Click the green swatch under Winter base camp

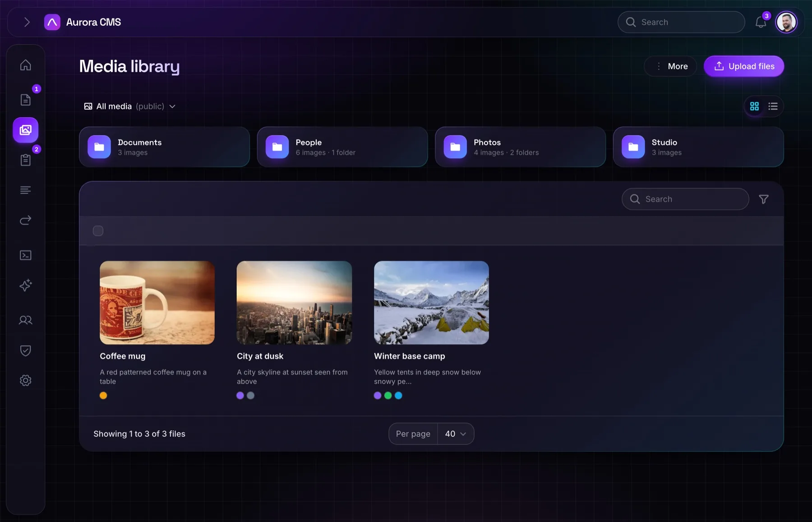pyautogui.click(x=388, y=396)
